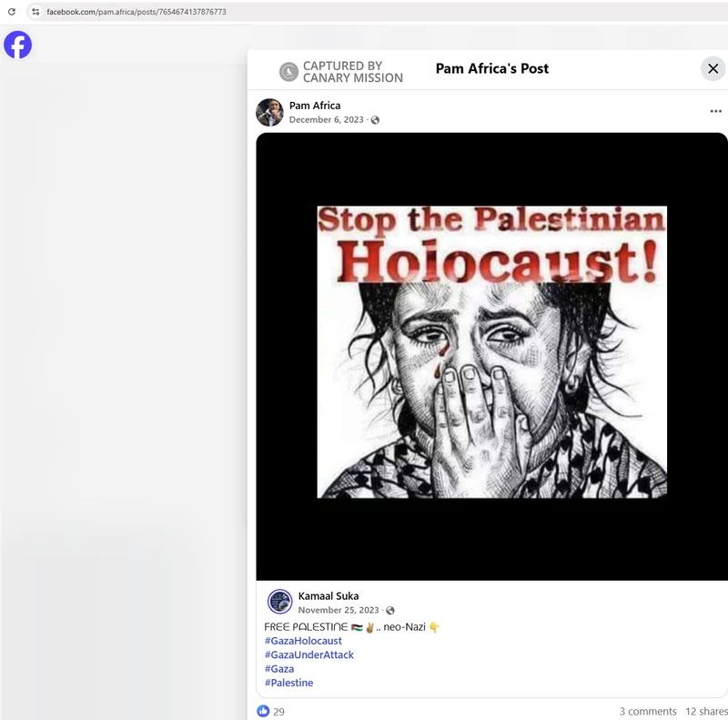This screenshot has width=728, height=720.
Task: Open the Pam Africa profile name link
Action: [x=315, y=106]
